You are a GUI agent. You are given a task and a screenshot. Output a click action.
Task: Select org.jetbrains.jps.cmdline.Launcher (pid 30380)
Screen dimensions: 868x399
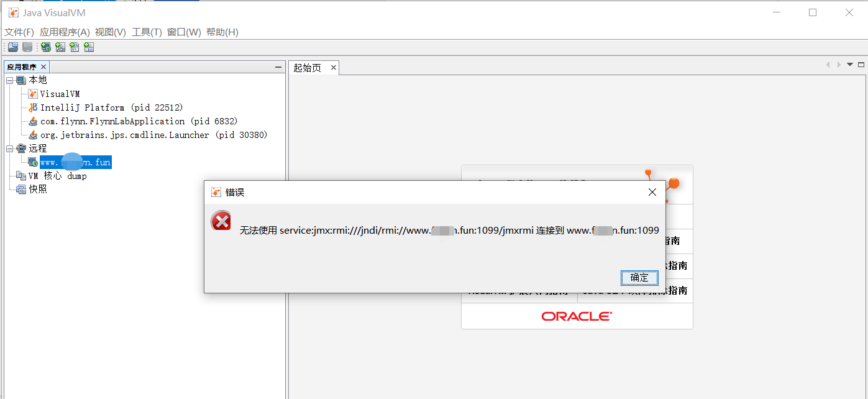[x=154, y=135]
